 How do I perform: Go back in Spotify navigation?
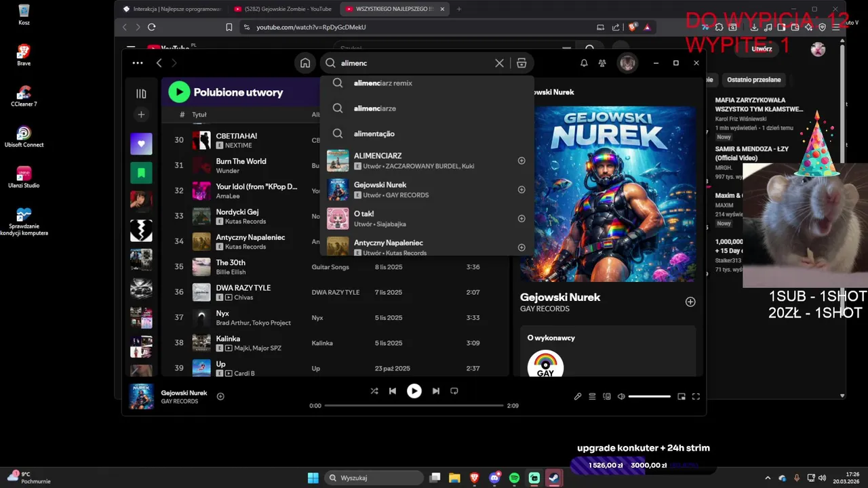point(159,63)
